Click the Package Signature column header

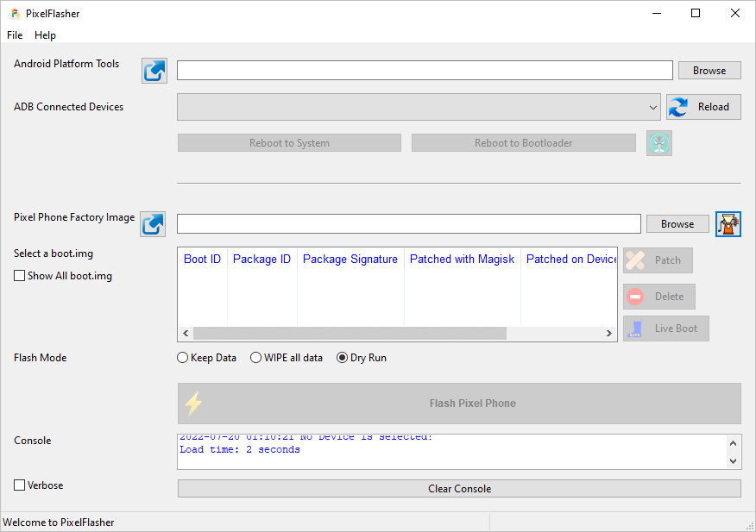coord(350,260)
